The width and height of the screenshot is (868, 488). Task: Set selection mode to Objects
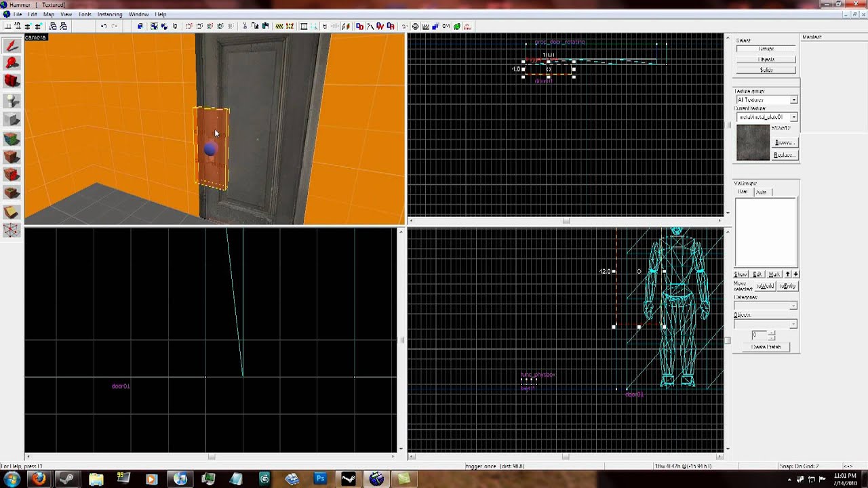(x=766, y=59)
